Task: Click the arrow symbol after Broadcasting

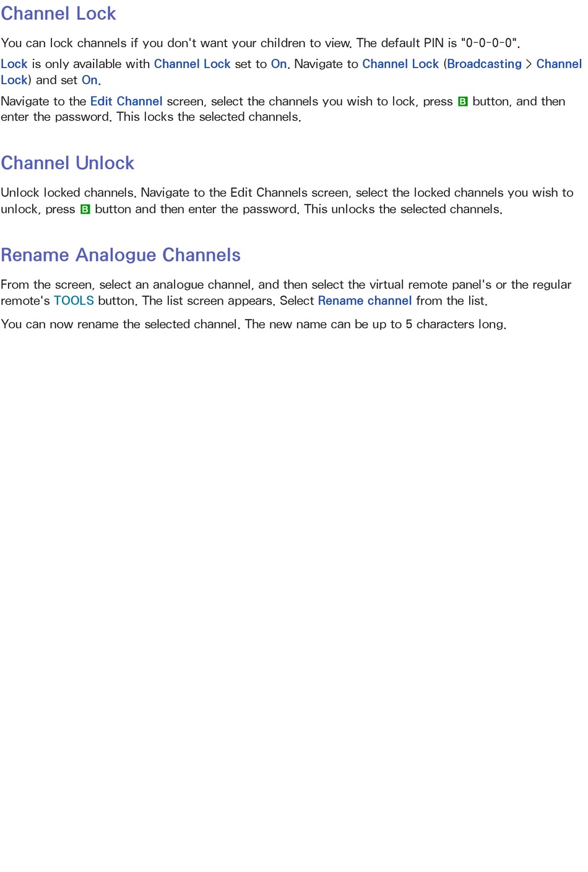Action: (x=529, y=64)
